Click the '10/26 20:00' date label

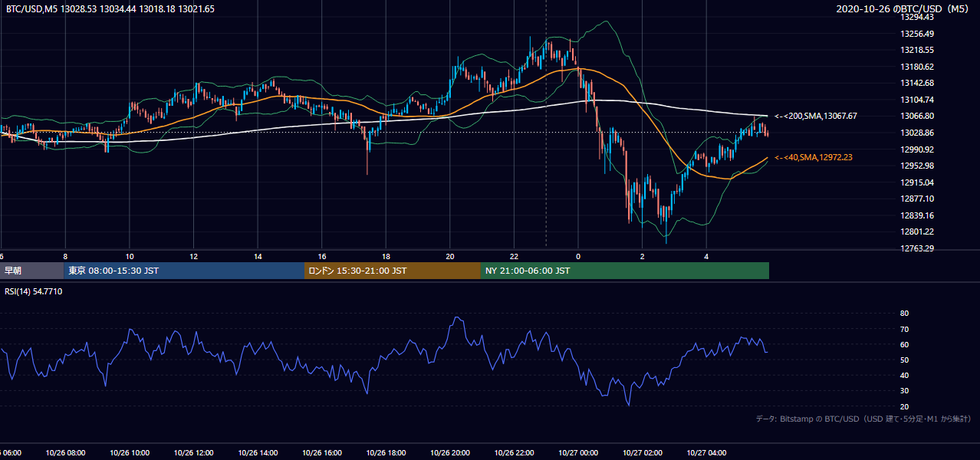coord(449,453)
